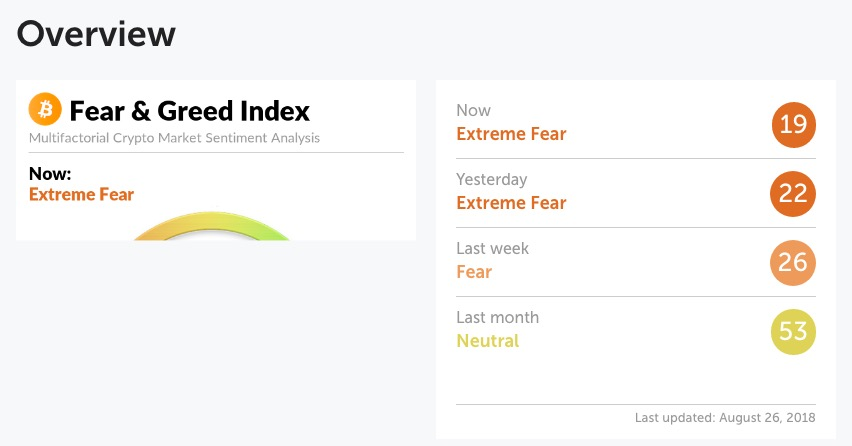The height and width of the screenshot is (446, 852).
Task: Click the Now row label in right panel
Action: tap(473, 110)
